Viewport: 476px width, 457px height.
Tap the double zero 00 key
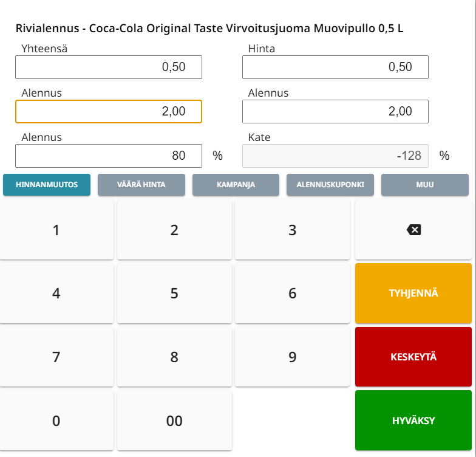pos(174,421)
